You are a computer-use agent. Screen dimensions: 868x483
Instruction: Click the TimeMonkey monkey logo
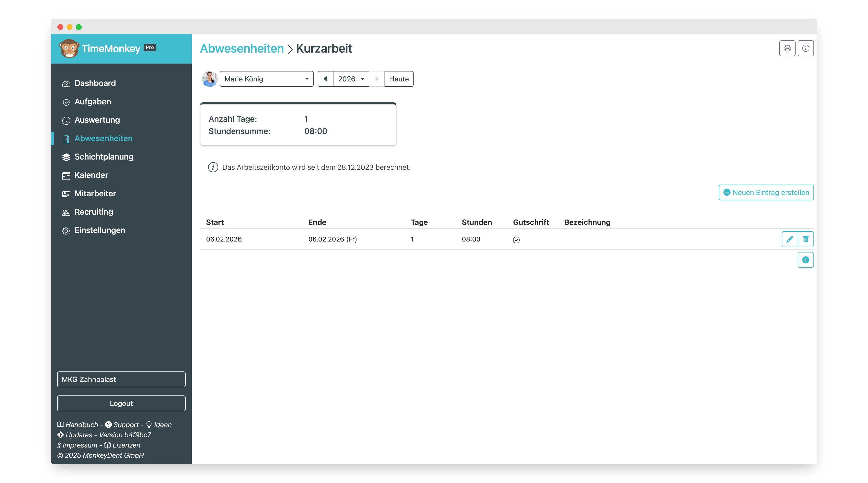[x=69, y=49]
